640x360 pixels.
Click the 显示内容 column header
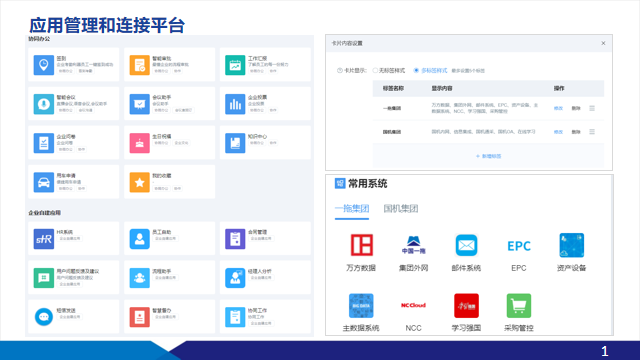coord(442,88)
